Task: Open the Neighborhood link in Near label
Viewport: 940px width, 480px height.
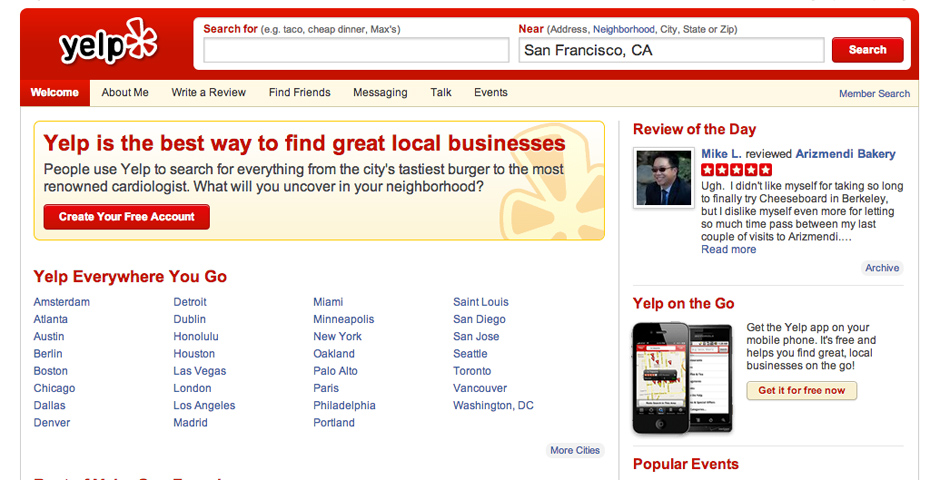Action: (x=623, y=29)
